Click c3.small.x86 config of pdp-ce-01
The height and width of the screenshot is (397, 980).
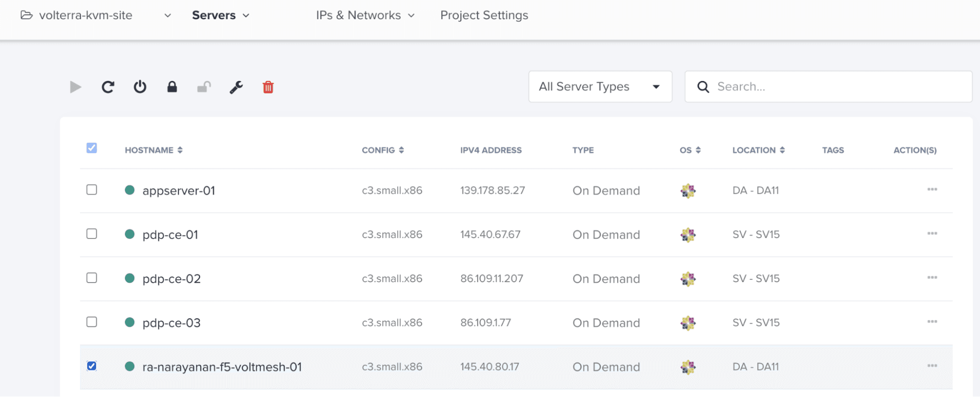tap(392, 235)
